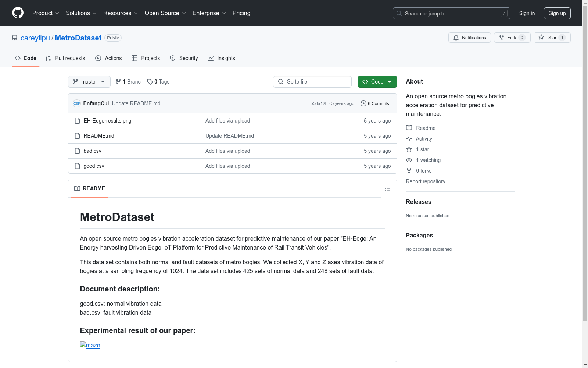The image size is (588, 368).
Task: Expand the Product menu
Action: coord(46,13)
